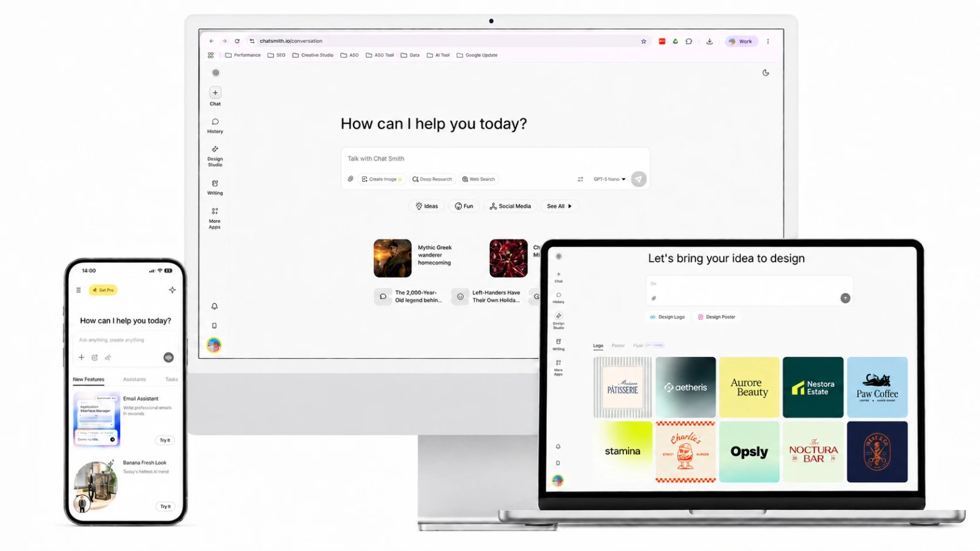Toggle dark mode with the moon icon
Screen dimensions: 980x551
pos(766,72)
